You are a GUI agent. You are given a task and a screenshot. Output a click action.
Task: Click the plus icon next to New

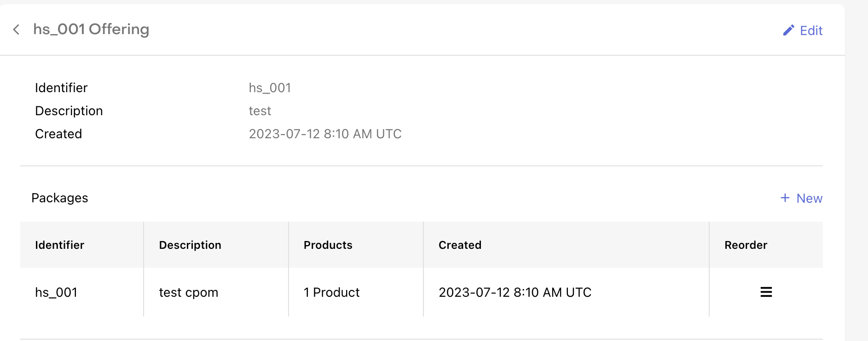tap(785, 198)
